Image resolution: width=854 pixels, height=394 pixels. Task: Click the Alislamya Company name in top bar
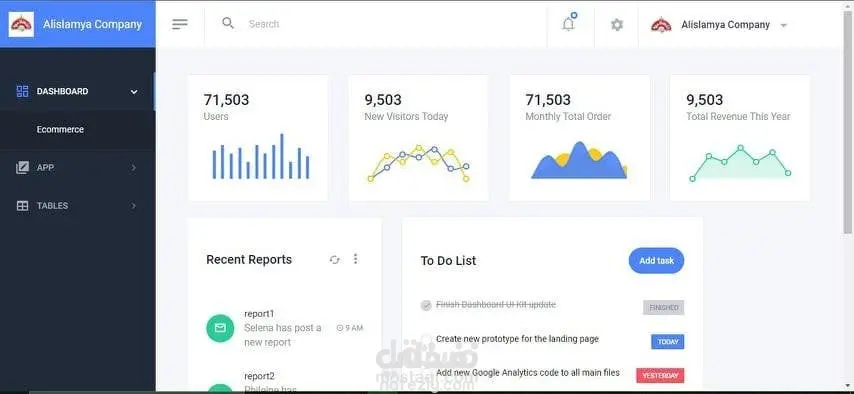(x=725, y=25)
